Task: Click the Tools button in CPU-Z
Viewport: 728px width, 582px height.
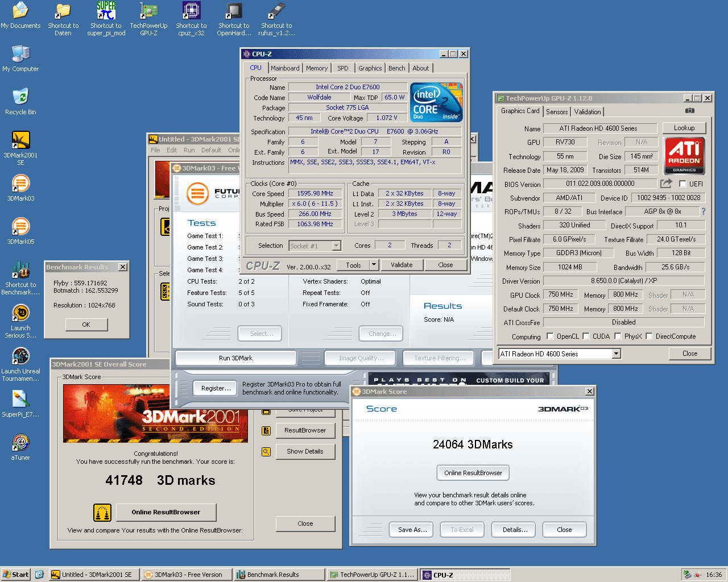Action: [353, 265]
